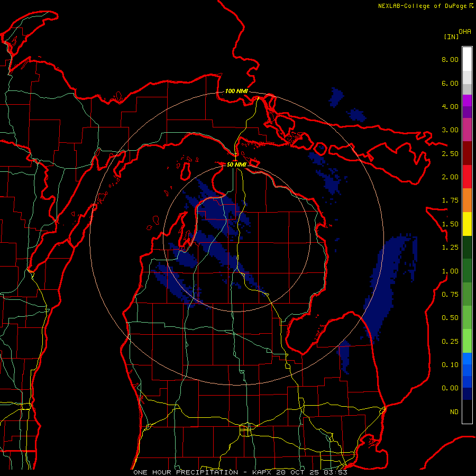Click the 1.75 legend value
This screenshot has width=476, height=476.
click(450, 200)
